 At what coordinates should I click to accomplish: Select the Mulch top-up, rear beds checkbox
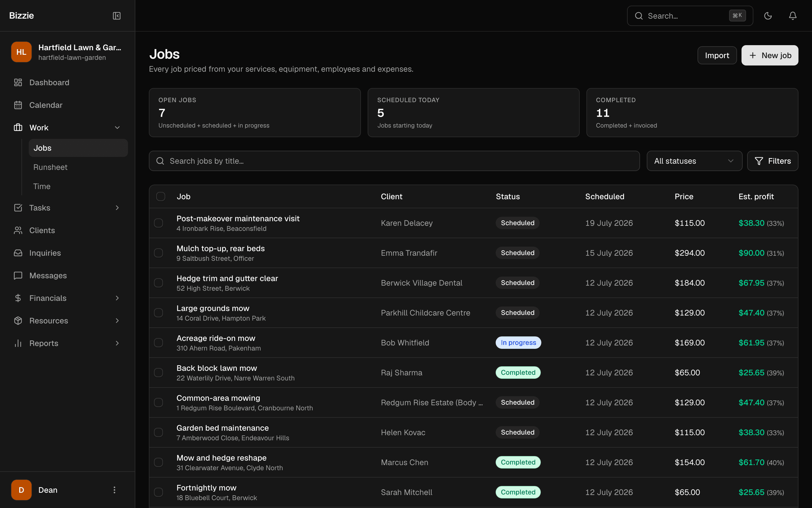click(x=158, y=253)
